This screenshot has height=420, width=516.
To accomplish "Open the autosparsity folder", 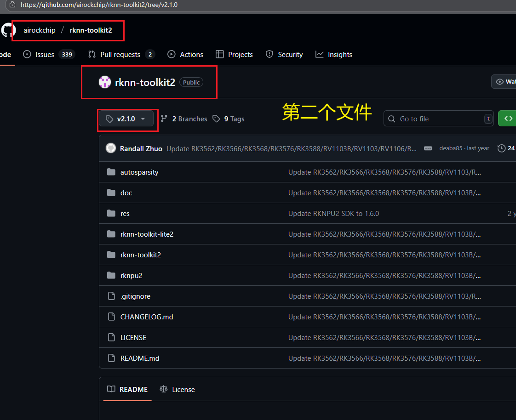I will 139,172.
